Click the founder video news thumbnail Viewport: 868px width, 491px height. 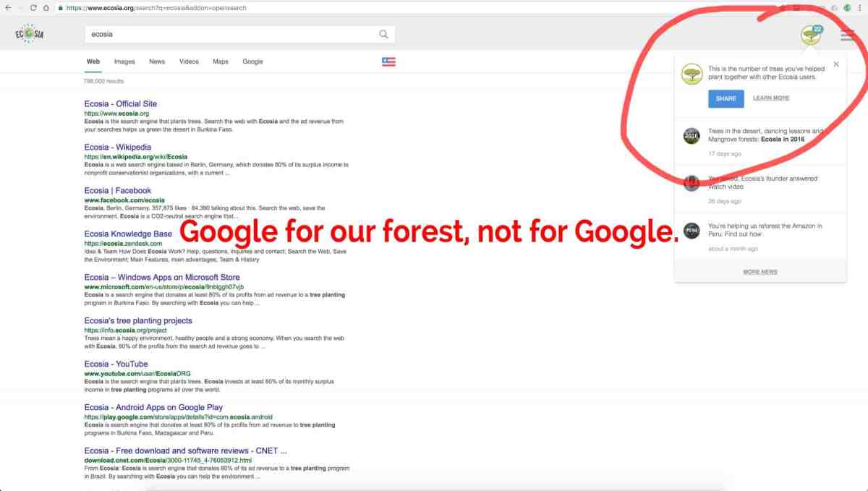[692, 183]
